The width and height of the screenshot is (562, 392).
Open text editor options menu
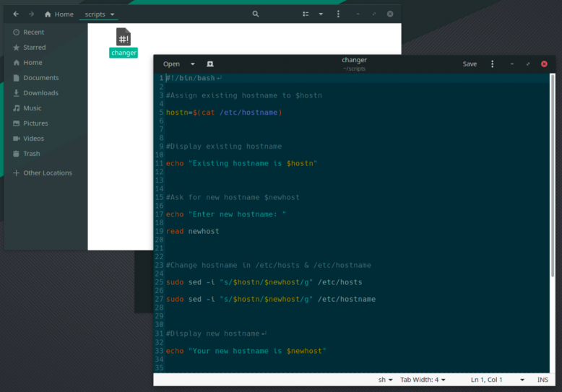tap(492, 64)
